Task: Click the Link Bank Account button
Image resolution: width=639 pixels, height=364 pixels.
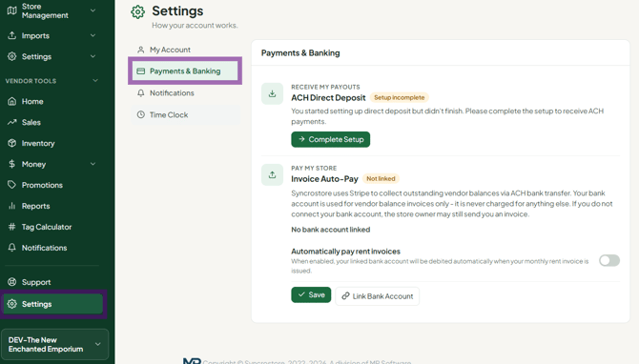Action: tap(378, 296)
